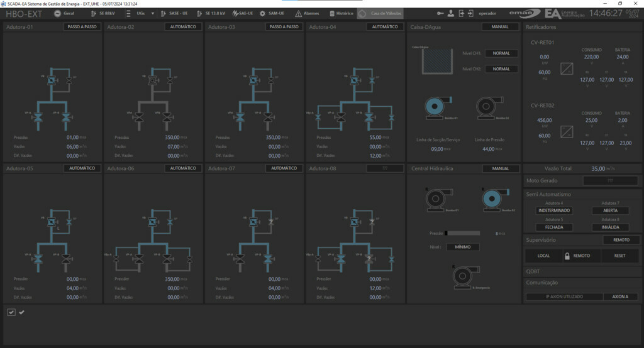644x348 pixels.
Task: Open Adutora-05 AUTOMÁTICO mode selector
Action: point(82,168)
